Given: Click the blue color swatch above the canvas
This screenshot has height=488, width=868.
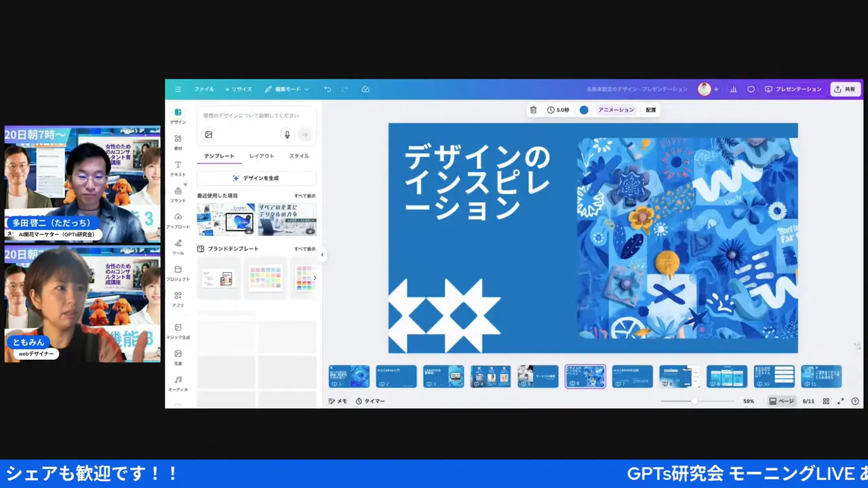Looking at the screenshot, I should (x=583, y=110).
